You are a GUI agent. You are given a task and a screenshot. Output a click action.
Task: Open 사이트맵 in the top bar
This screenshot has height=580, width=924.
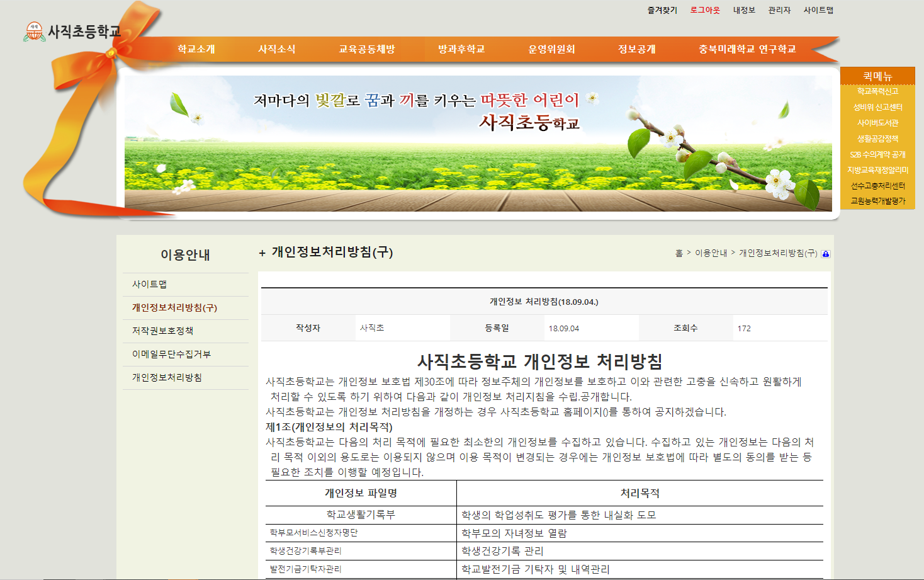(818, 10)
